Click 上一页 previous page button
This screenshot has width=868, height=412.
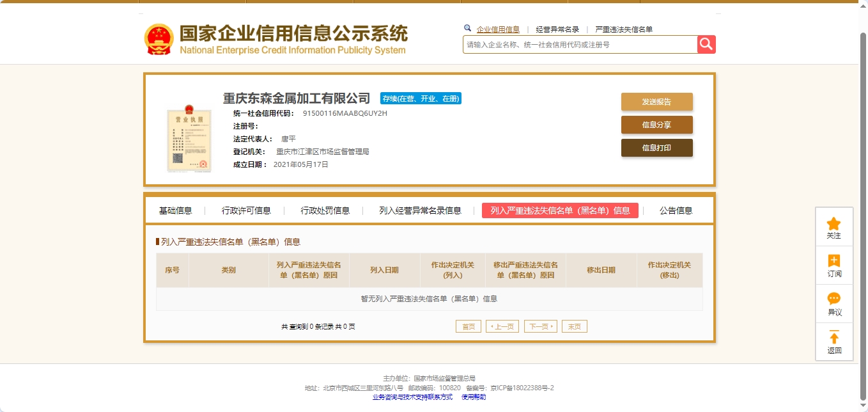pos(502,326)
